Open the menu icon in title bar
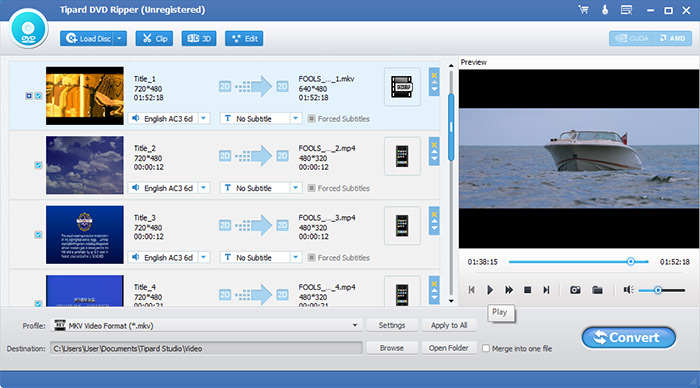 (626, 9)
